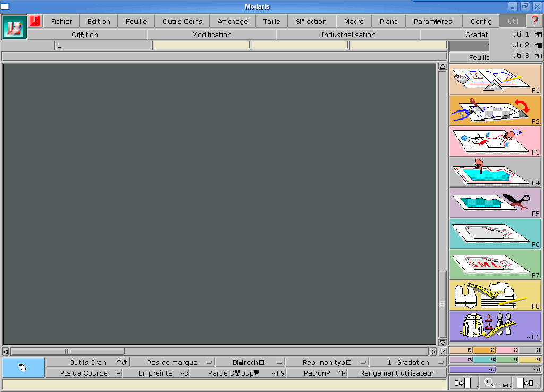
Task: Open the Rep. non typé dropdown
Action: click(327, 362)
